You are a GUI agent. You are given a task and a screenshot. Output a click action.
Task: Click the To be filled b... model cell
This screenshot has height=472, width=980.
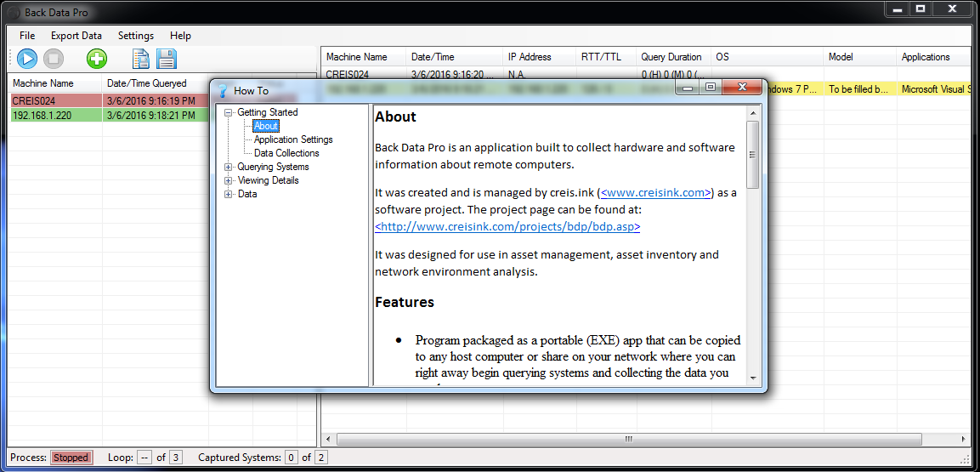[860, 89]
